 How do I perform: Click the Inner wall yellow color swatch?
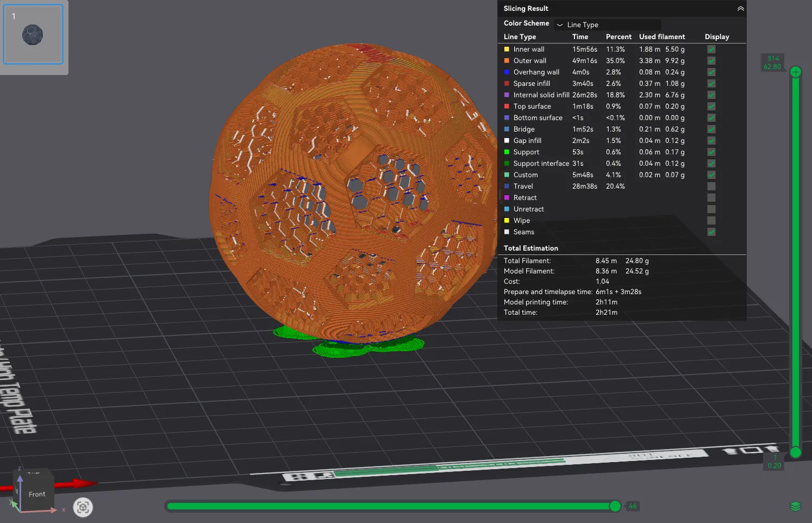tap(507, 49)
